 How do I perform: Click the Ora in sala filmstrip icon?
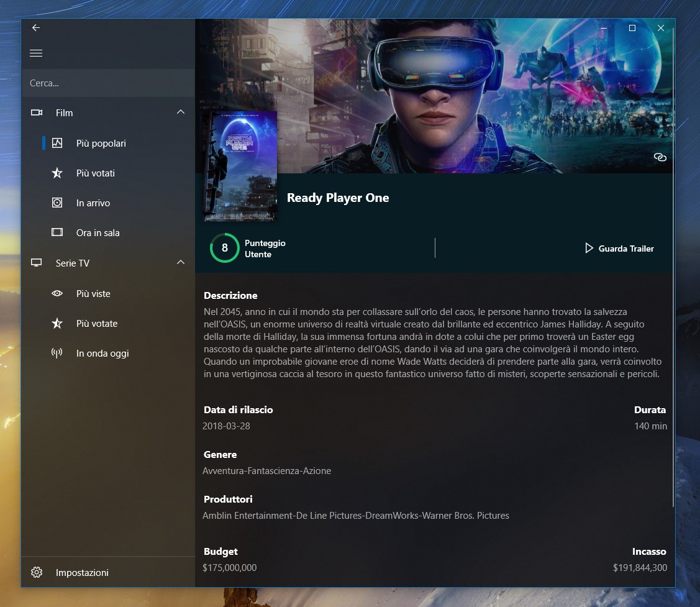pyautogui.click(x=57, y=232)
